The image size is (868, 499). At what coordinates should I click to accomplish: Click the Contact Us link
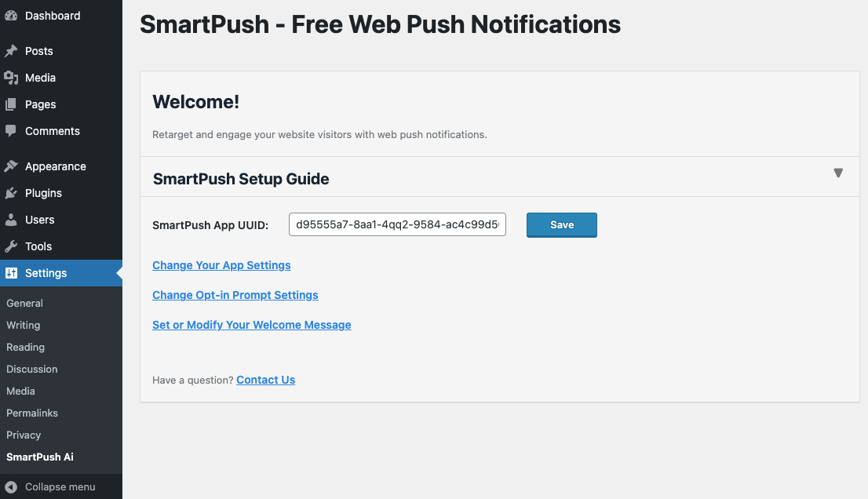(265, 380)
